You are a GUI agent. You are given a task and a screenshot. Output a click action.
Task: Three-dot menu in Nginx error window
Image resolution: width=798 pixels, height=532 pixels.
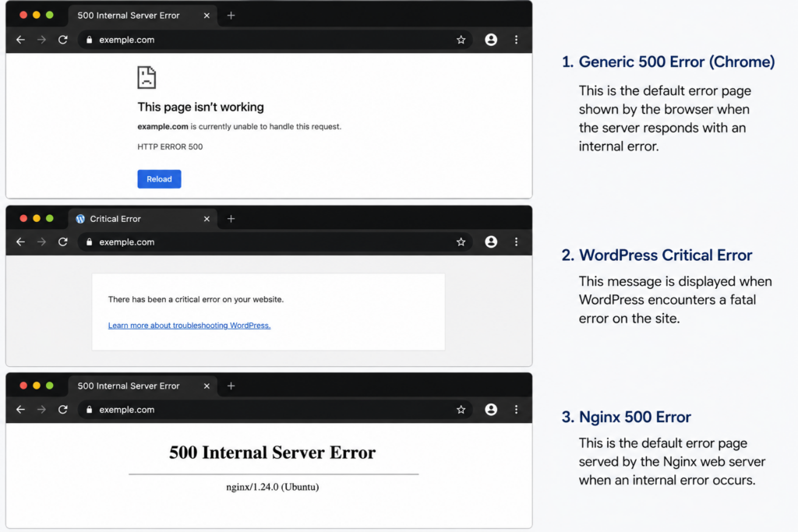click(x=516, y=410)
